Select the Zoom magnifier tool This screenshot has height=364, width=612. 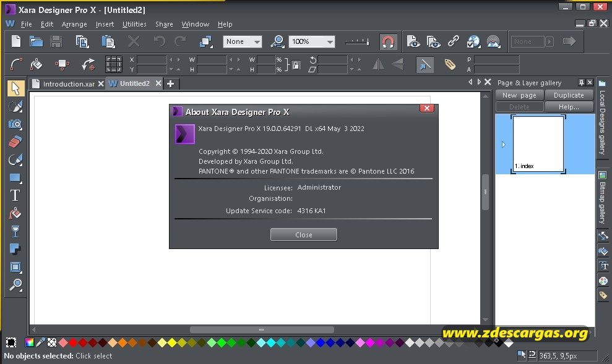15,285
